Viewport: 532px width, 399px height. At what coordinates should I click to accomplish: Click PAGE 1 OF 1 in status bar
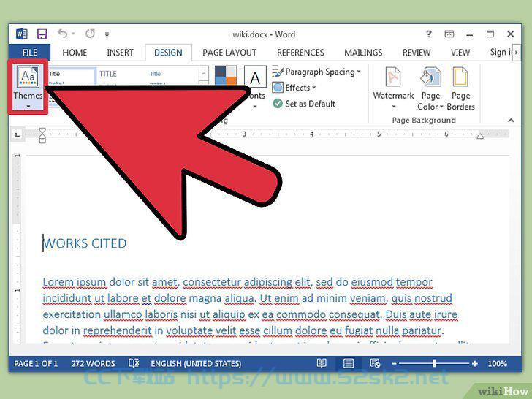(36, 364)
